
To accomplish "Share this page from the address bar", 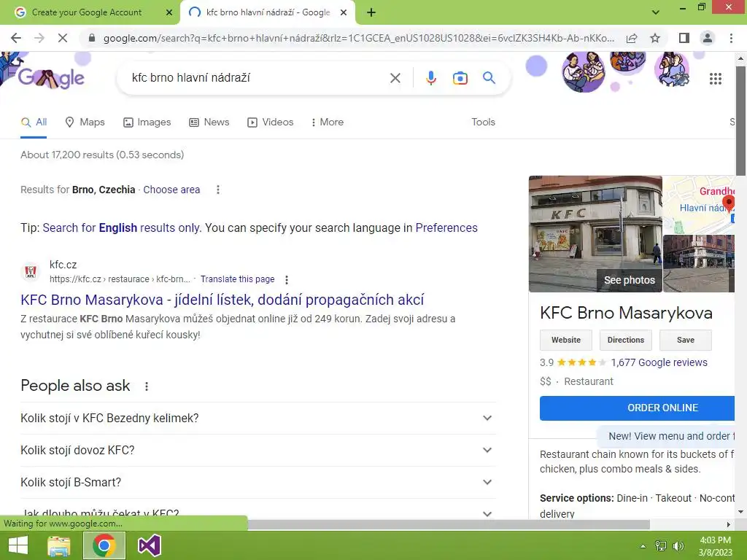I will (632, 38).
